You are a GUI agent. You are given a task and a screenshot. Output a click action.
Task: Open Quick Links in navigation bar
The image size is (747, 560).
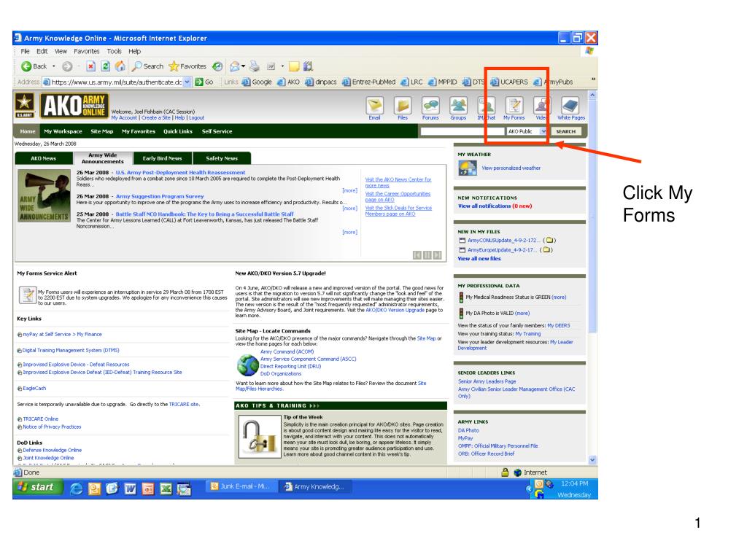pos(178,131)
